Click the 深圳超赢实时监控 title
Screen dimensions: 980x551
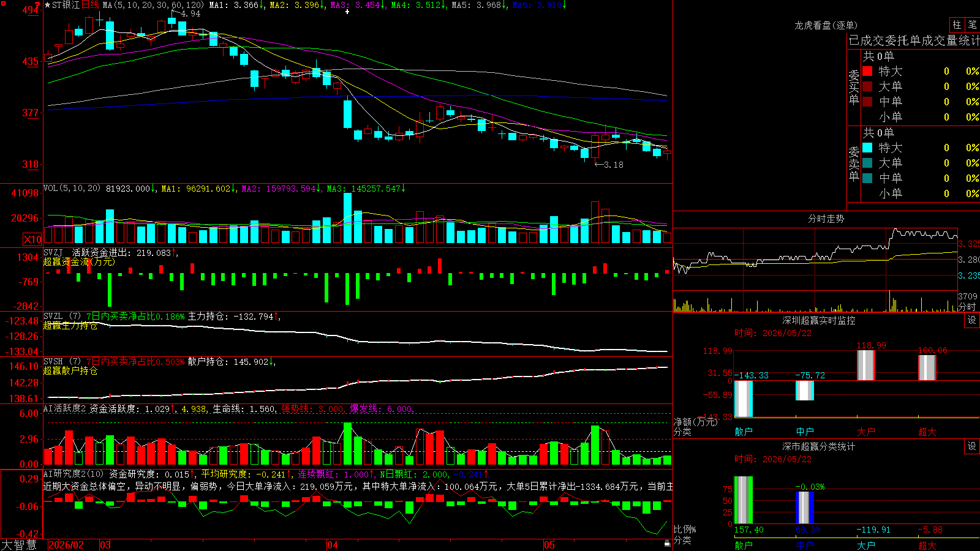819,320
